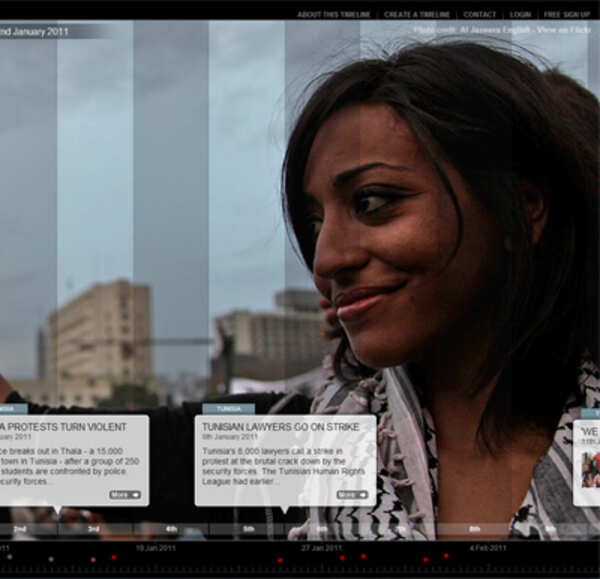Click the Login link

point(520,15)
